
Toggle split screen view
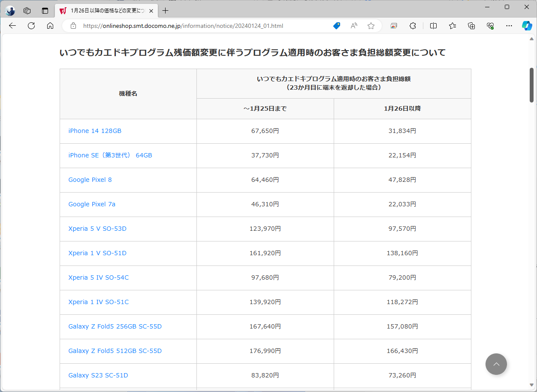433,26
